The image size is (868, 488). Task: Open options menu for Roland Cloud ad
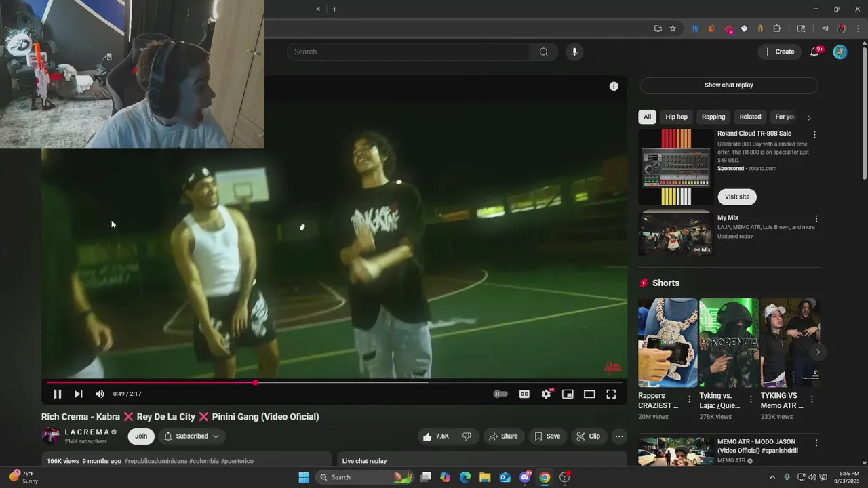click(x=815, y=135)
